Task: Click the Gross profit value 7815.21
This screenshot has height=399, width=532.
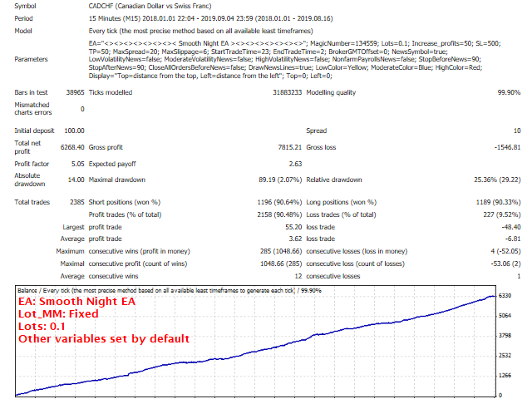Action: click(x=289, y=147)
